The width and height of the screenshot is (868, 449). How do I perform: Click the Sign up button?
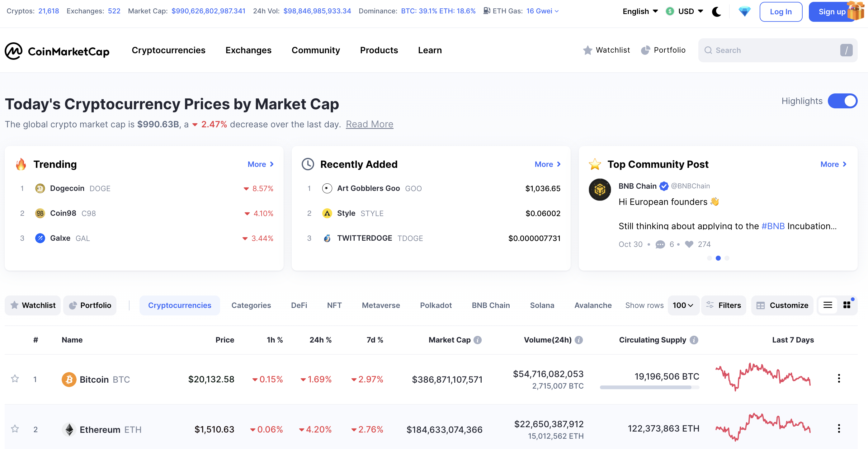pyautogui.click(x=832, y=12)
